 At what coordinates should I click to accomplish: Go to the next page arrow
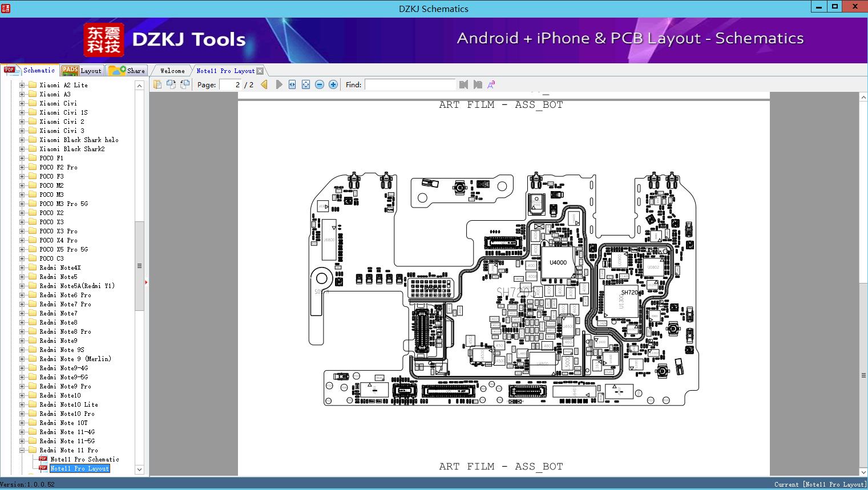click(x=278, y=84)
